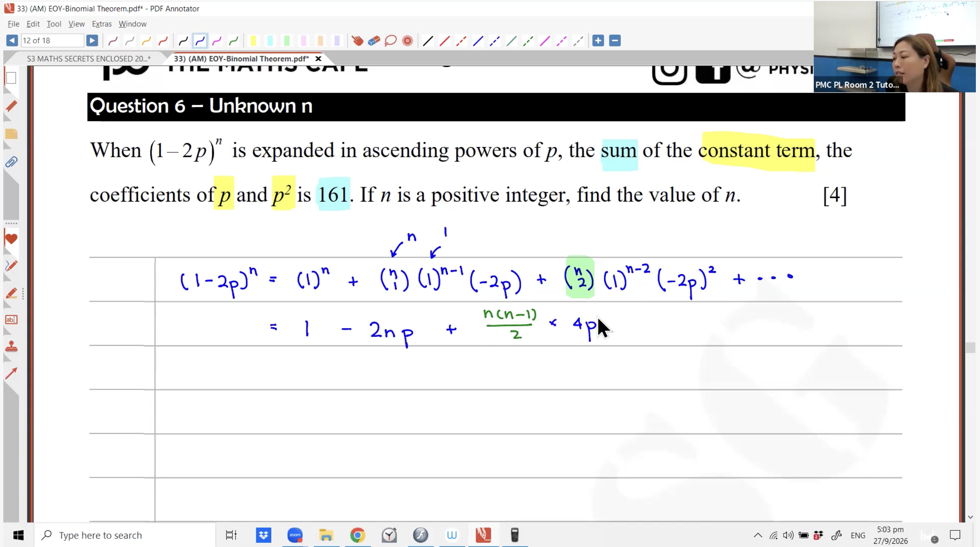The image size is (980, 547).
Task: Select the arrow sidebar tool
Action: click(x=11, y=373)
